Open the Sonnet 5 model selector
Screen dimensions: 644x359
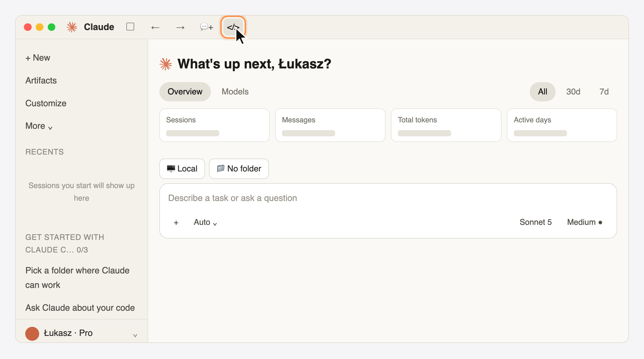[536, 222]
